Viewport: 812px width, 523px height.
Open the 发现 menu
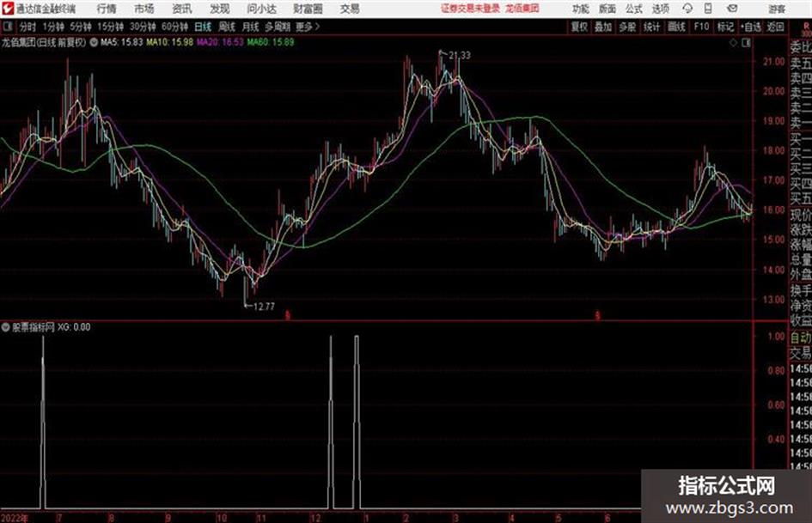tap(220, 9)
